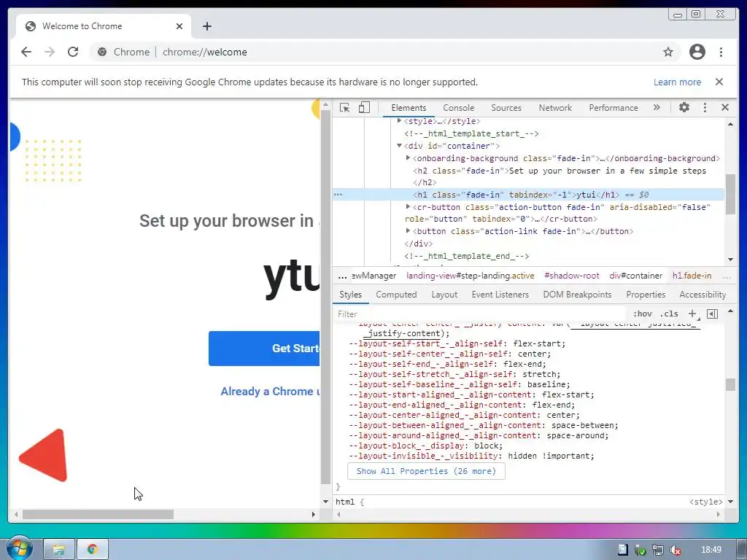Click the Already a Chrome user link
The width and height of the screenshot is (747, 560).
pyautogui.click(x=270, y=391)
